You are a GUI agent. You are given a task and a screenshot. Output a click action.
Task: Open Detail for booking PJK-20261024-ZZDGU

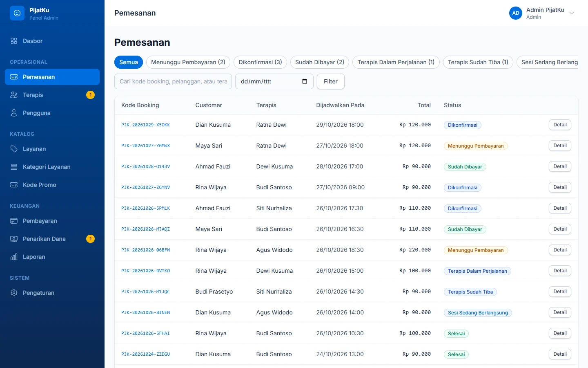point(560,354)
